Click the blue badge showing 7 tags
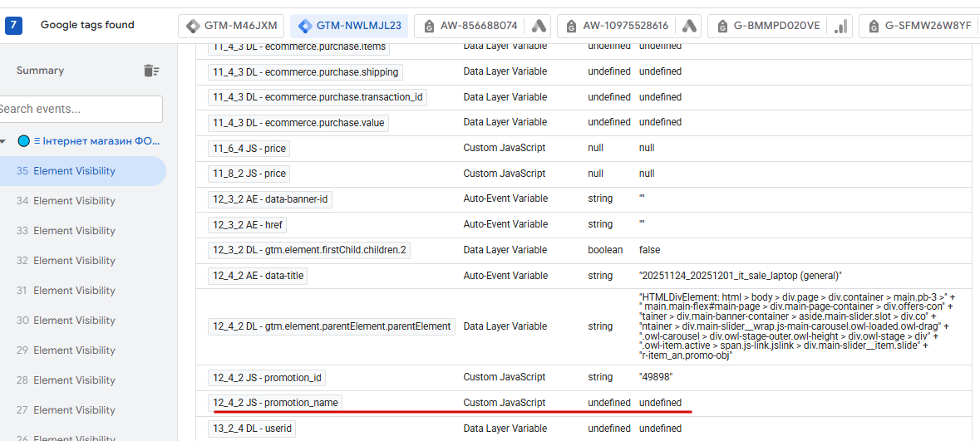980x441 pixels. 14,25
